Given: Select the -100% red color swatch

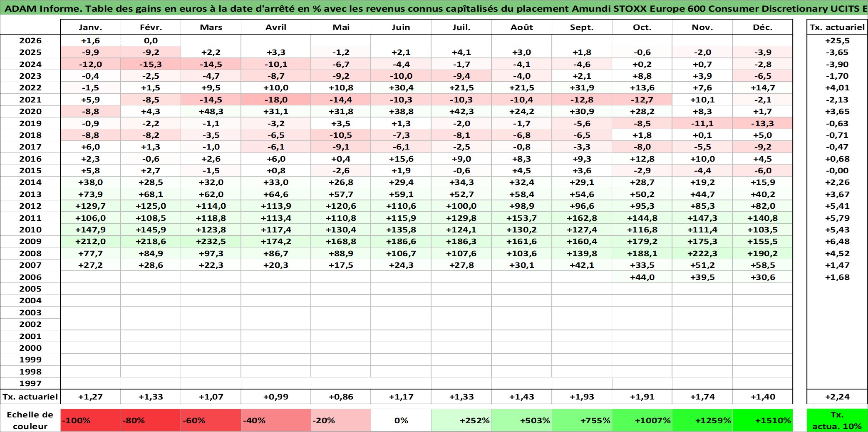Looking at the screenshot, I should tap(91, 420).
